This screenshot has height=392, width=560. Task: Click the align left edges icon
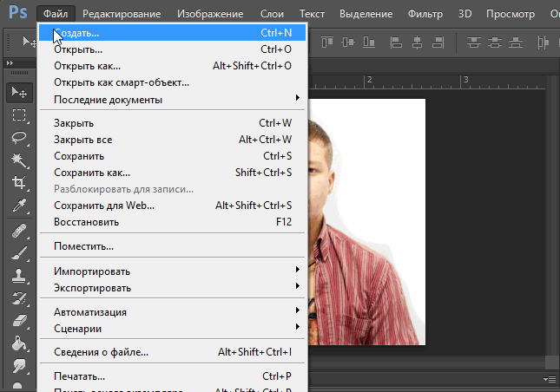pos(396,41)
